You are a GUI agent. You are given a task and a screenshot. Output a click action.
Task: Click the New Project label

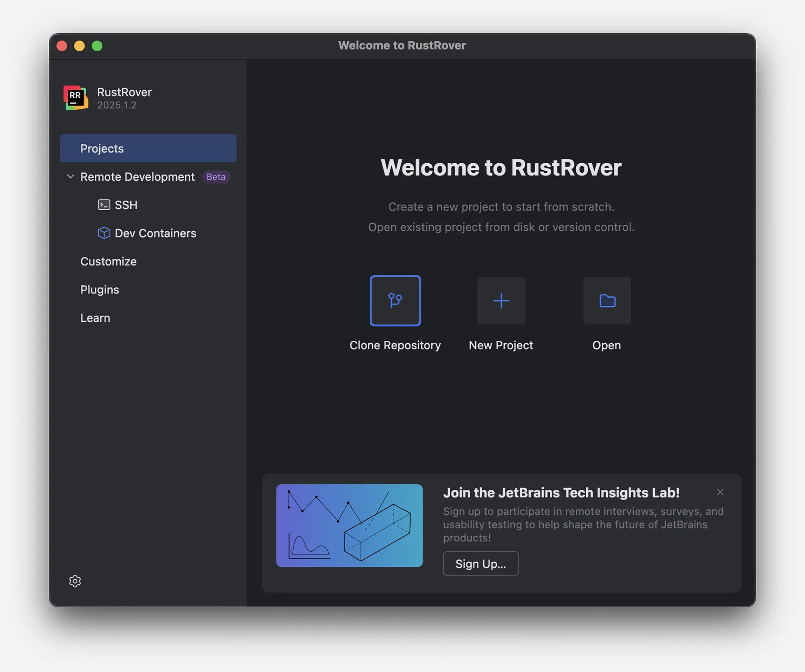pos(501,345)
